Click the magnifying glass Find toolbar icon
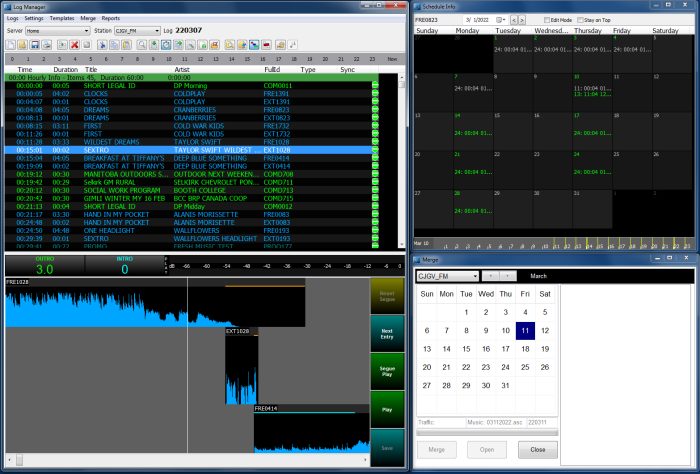Viewport: 700px width, 474px height. click(x=142, y=45)
